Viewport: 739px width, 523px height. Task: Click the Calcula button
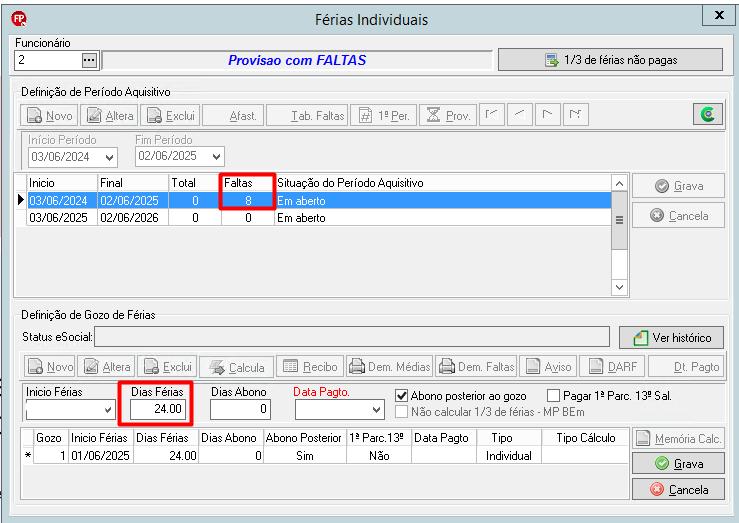(237, 367)
